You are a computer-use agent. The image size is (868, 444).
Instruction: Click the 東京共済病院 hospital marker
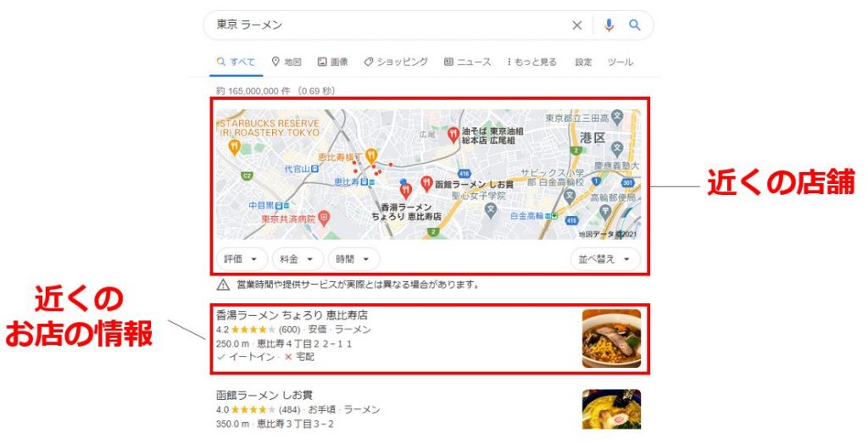pyautogui.click(x=324, y=219)
